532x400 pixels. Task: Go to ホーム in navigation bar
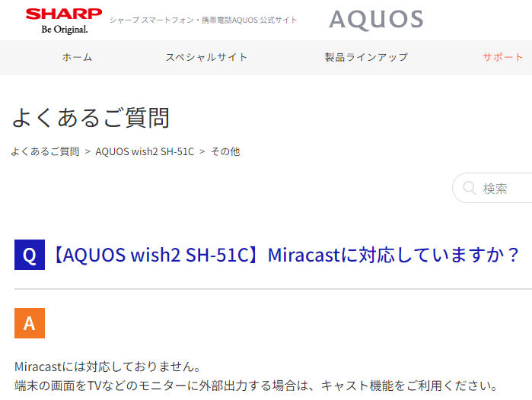pyautogui.click(x=77, y=57)
